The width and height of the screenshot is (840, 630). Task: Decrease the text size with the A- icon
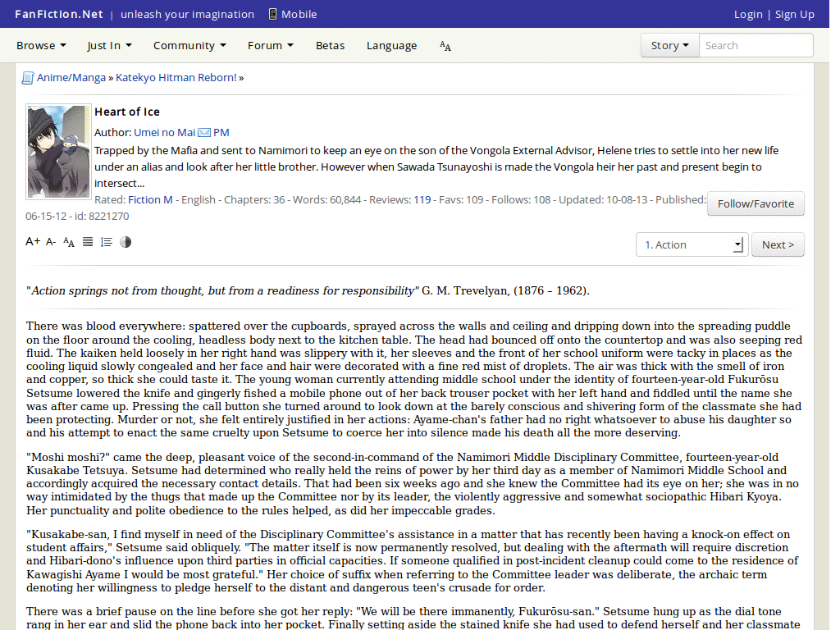tap(50, 242)
